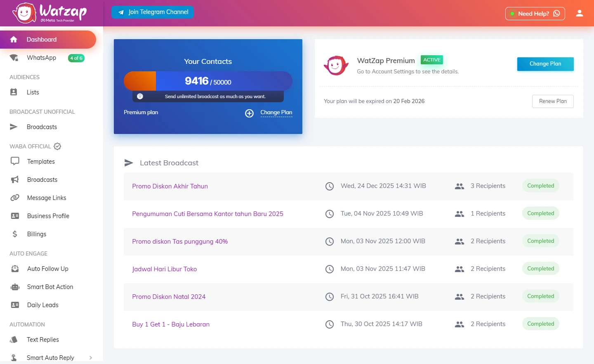
Task: Click the 4 of 6 WhatsApp badge
Action: [x=76, y=58]
